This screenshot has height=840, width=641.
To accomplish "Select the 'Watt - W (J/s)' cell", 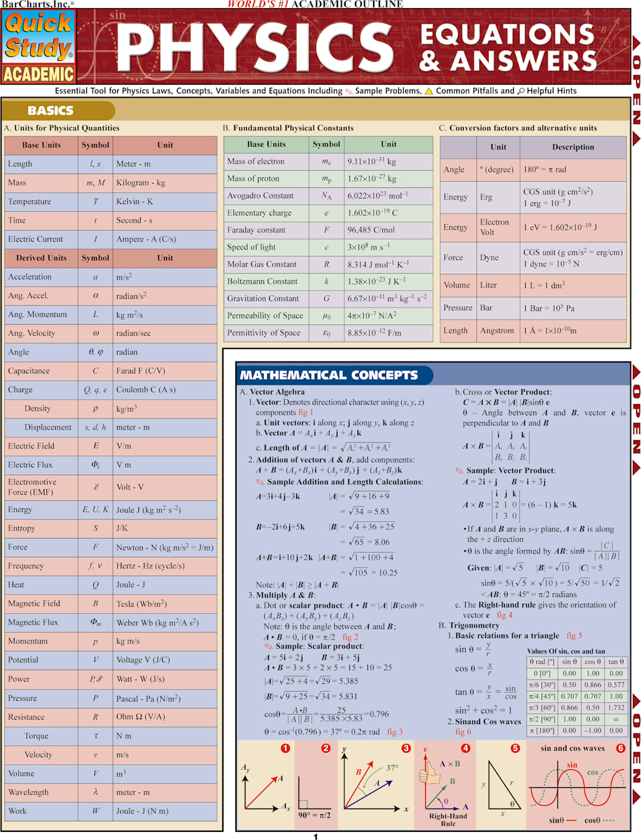I will 165,679.
